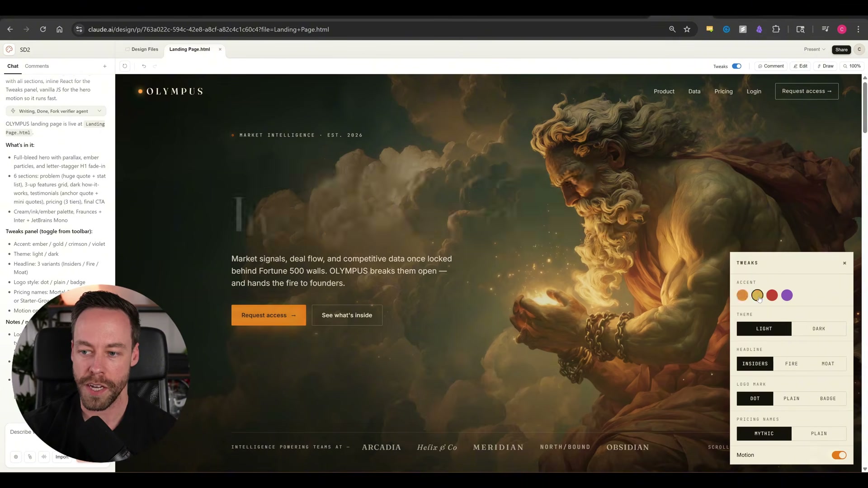Start a new chat with plus icon
Image resolution: width=868 pixels, height=488 pixels.
pos(105,66)
